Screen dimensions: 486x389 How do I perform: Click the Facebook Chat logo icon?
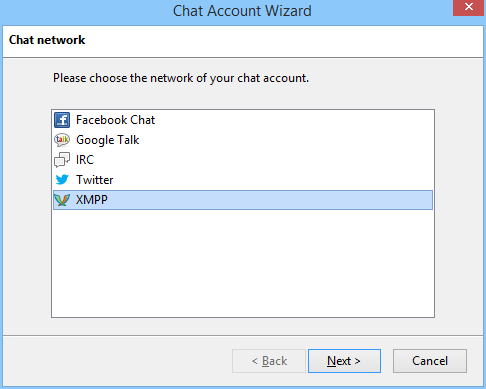(x=62, y=120)
